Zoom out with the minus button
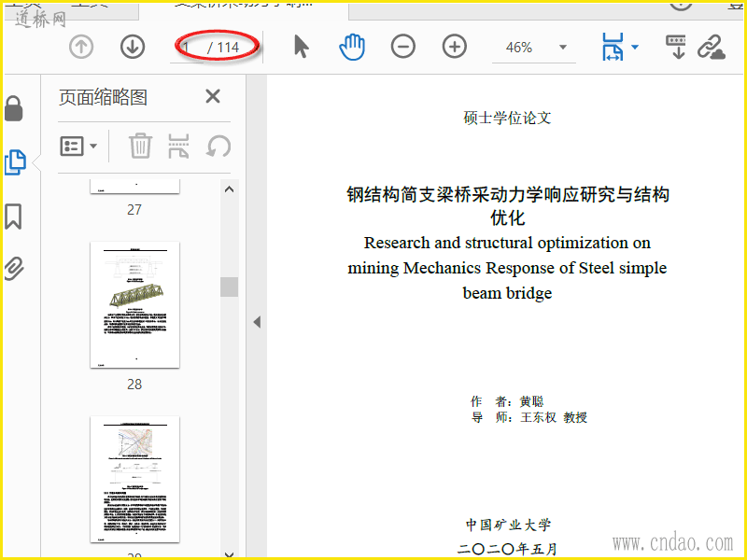This screenshot has height=560, width=747. 403,47
